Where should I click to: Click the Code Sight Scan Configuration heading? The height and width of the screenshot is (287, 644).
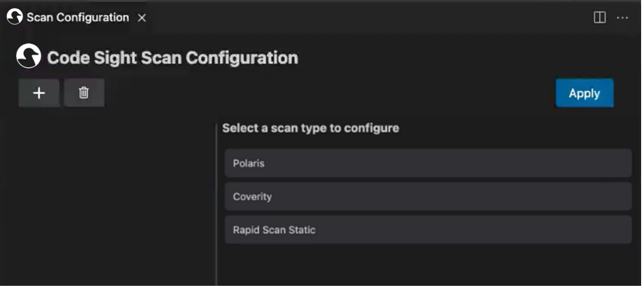click(x=172, y=58)
